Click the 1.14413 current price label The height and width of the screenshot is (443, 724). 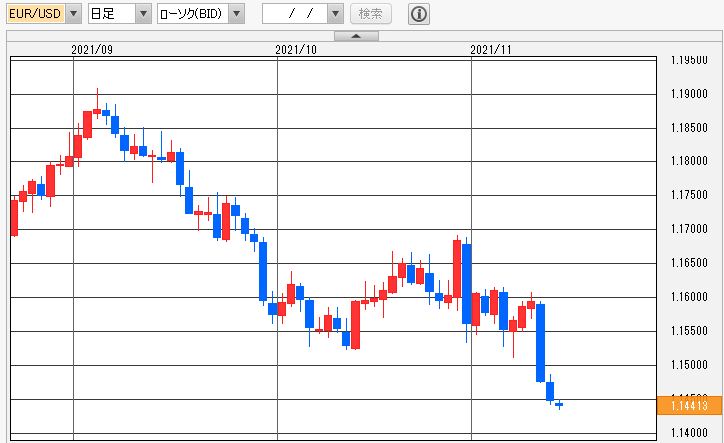689,406
